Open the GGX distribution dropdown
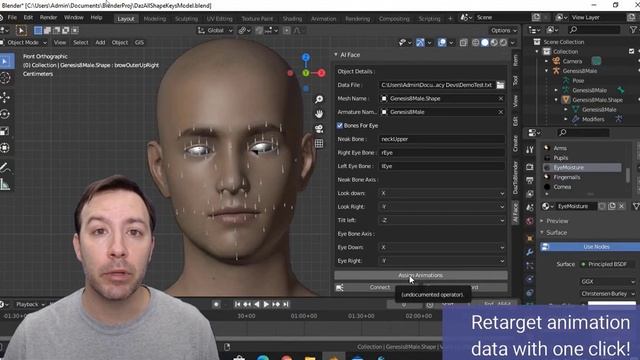 (608, 282)
